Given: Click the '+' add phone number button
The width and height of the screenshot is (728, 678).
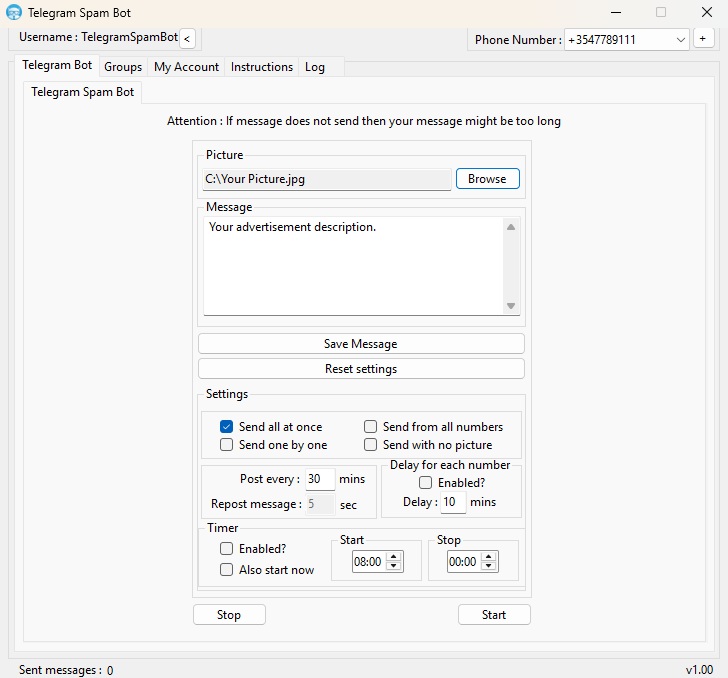Looking at the screenshot, I should pos(703,39).
